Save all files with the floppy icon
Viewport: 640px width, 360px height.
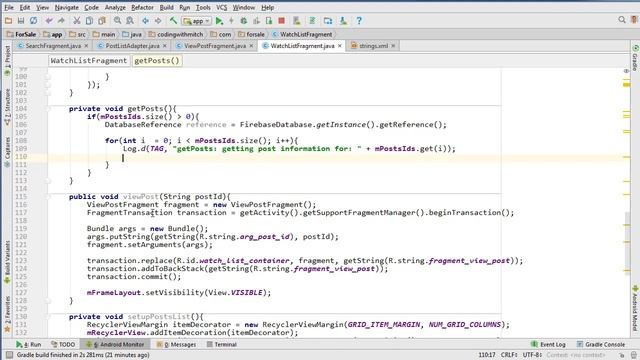21,20
